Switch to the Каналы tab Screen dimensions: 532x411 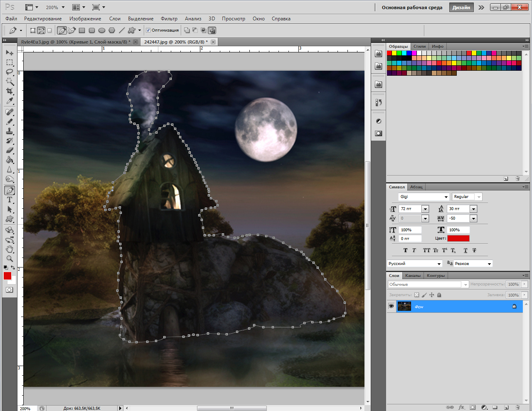tap(413, 275)
